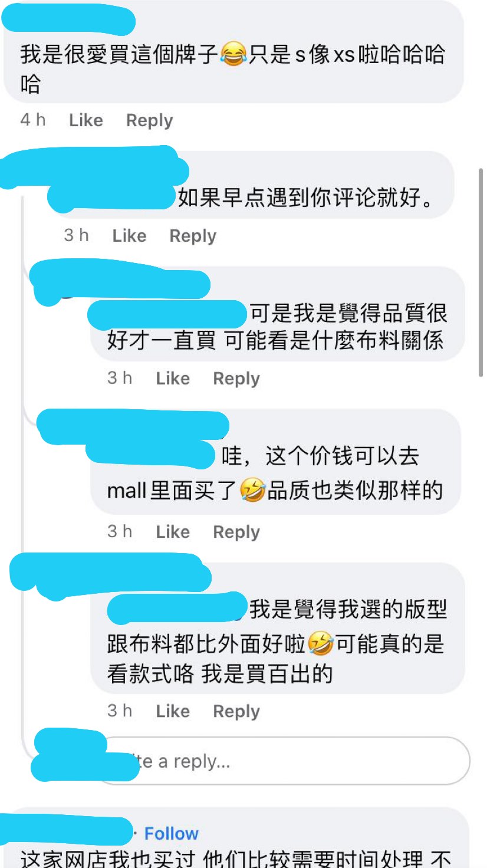Like the comment about loving this brand
The width and height of the screenshot is (487, 868).
(x=86, y=120)
